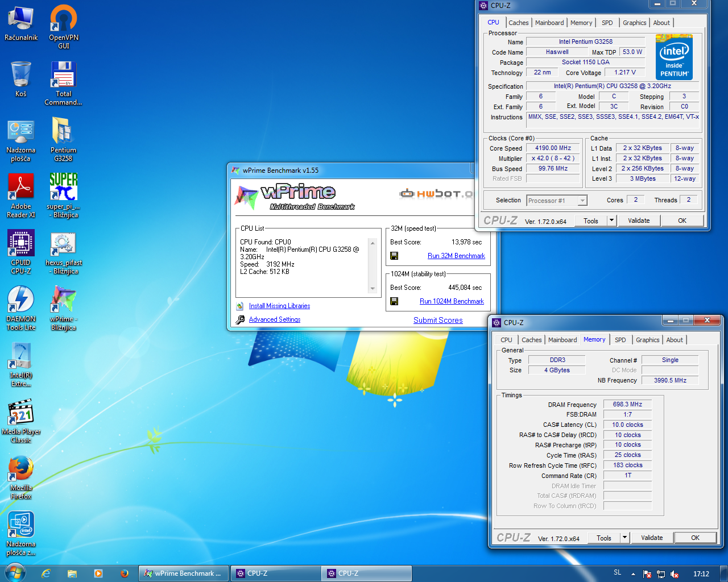
Task: Click the Core Speed 4190.00 MHz value
Action: click(x=553, y=148)
